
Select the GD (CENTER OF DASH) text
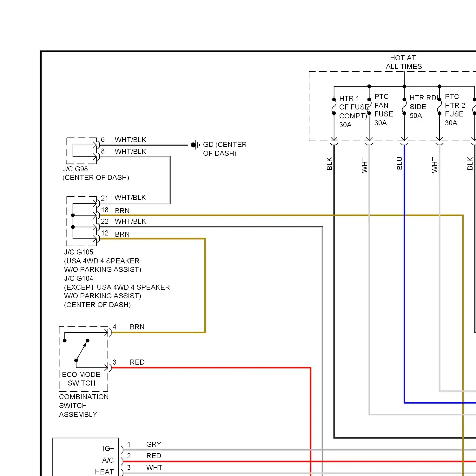click(x=225, y=149)
